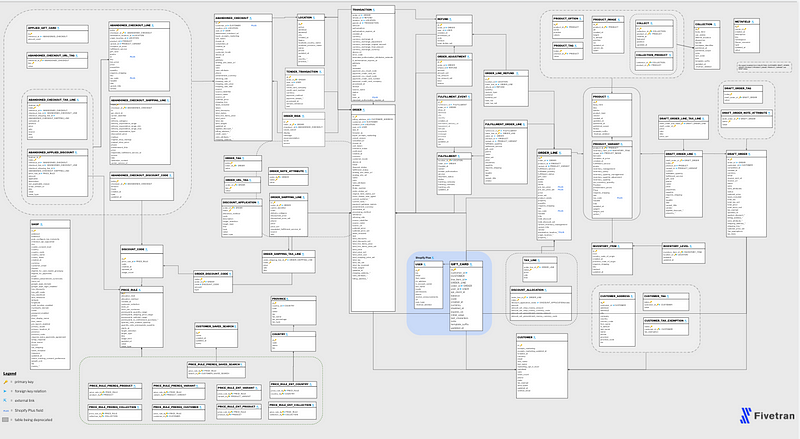
Task: Click the external link icon in the legend
Action: point(6,400)
